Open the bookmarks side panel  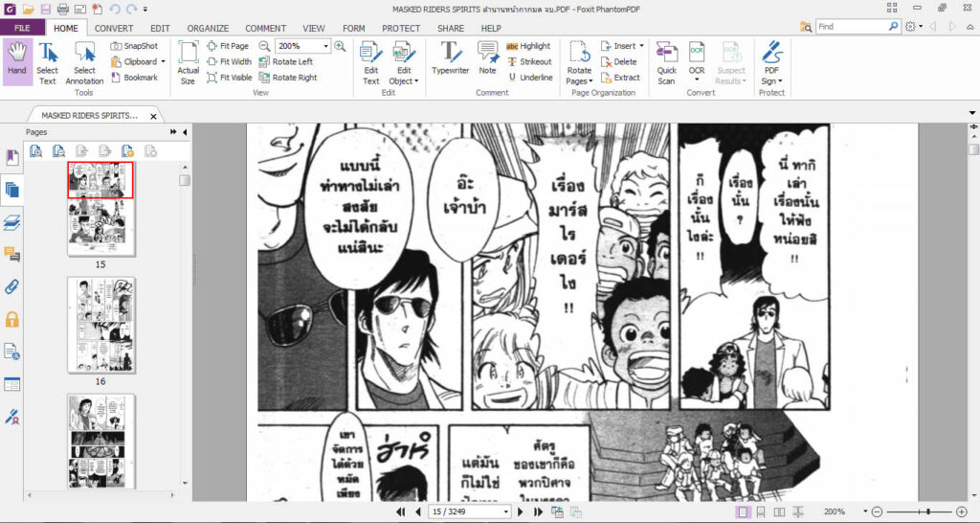[11, 158]
